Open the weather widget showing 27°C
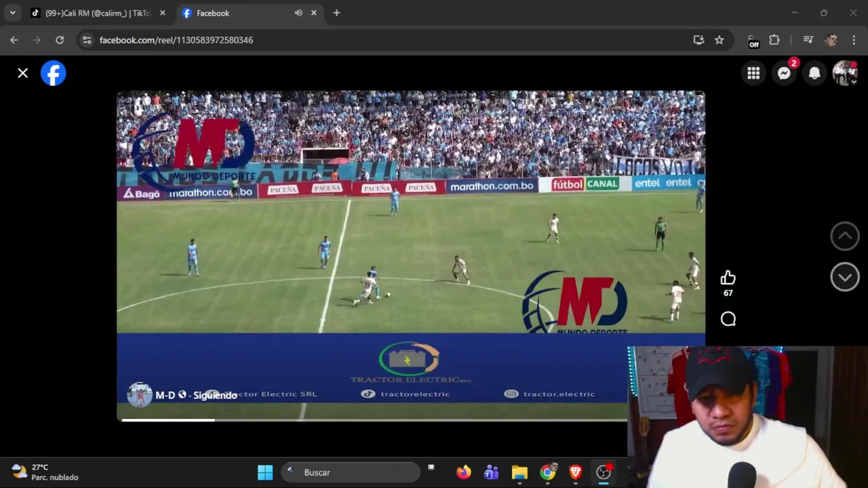Image resolution: width=868 pixels, height=488 pixels. (x=45, y=472)
